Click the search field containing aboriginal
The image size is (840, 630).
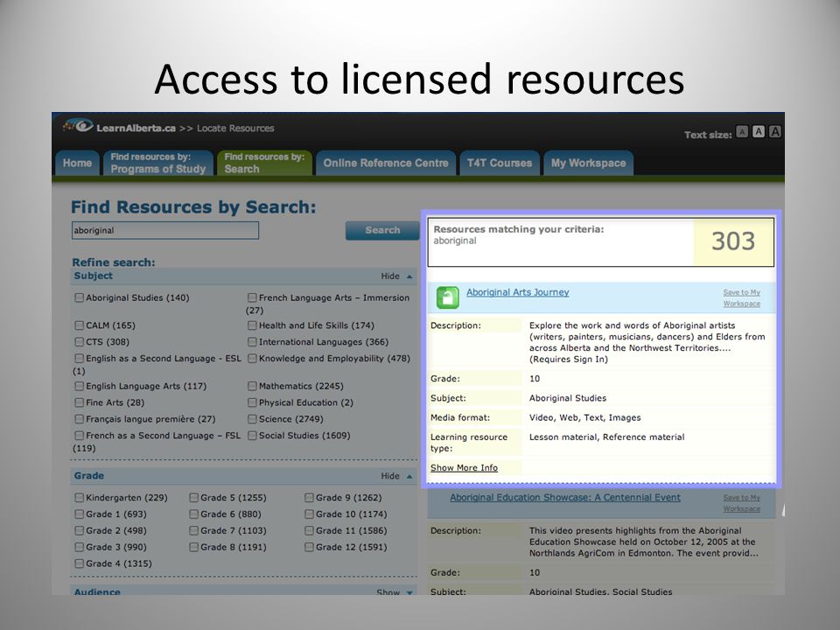tap(165, 230)
